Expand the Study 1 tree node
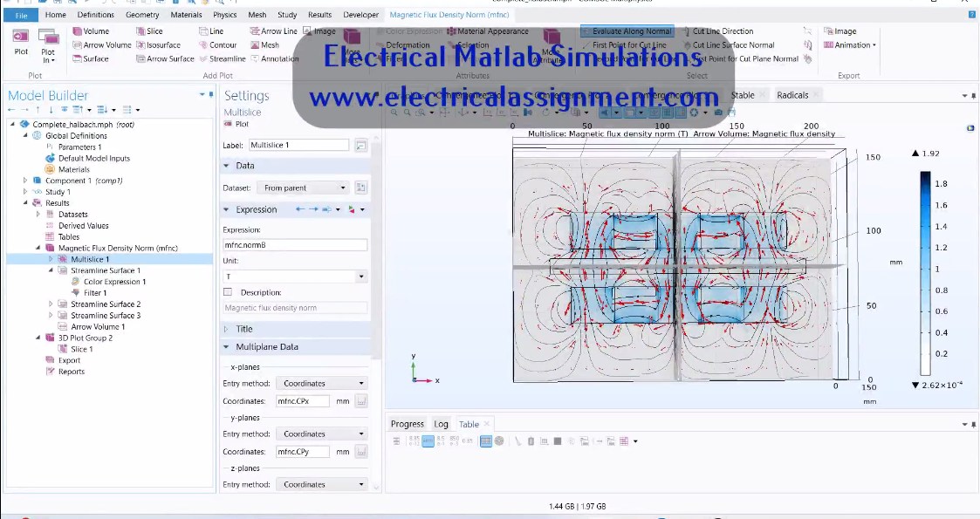This screenshot has height=519, width=980. (x=25, y=192)
